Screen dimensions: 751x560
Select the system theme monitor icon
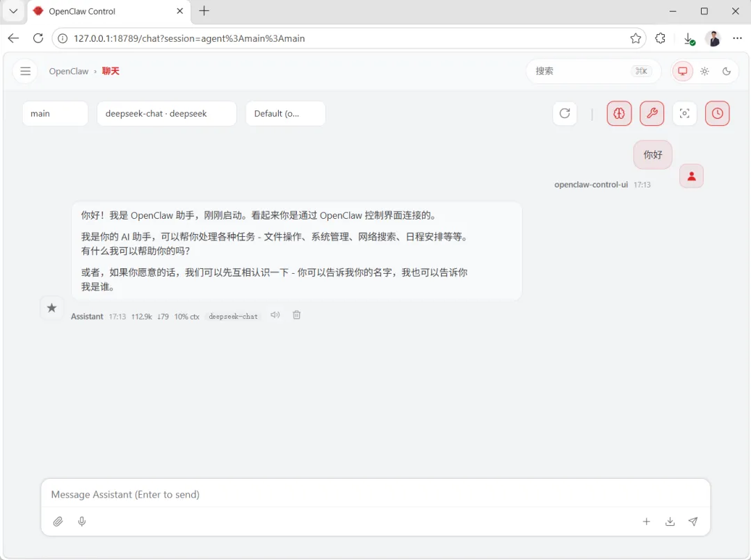tap(683, 72)
